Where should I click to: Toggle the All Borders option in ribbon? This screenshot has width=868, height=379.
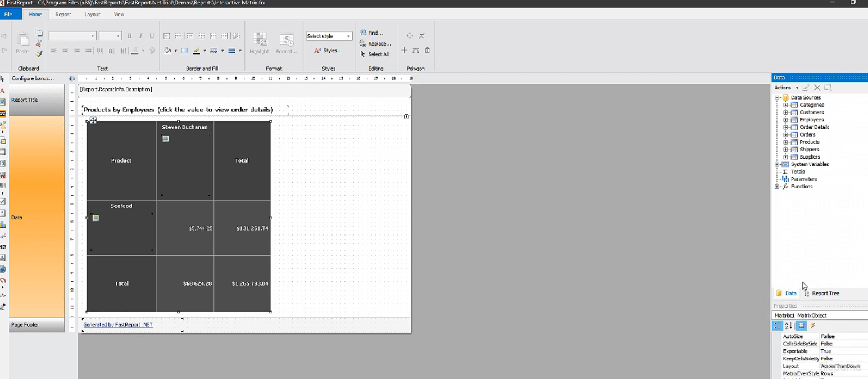tap(167, 36)
